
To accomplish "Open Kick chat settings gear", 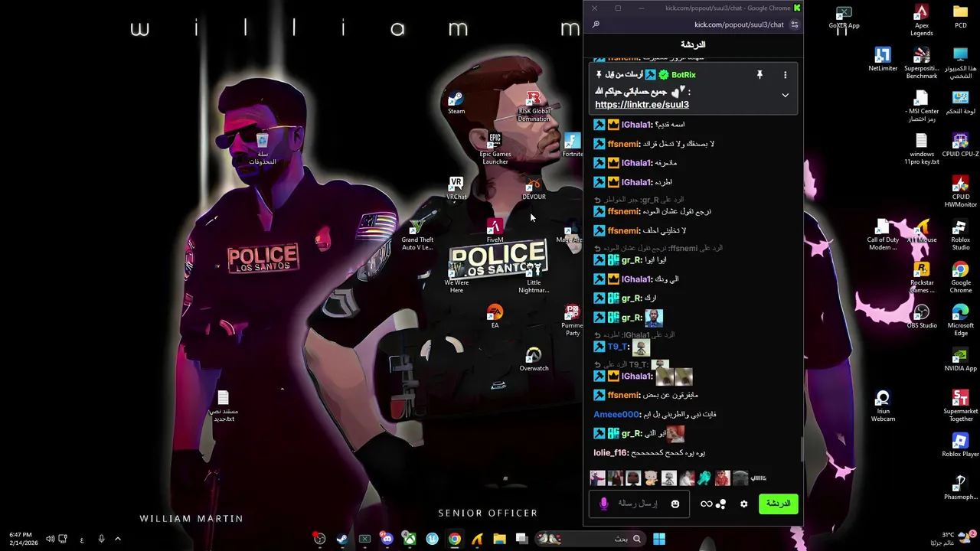I will [743, 504].
